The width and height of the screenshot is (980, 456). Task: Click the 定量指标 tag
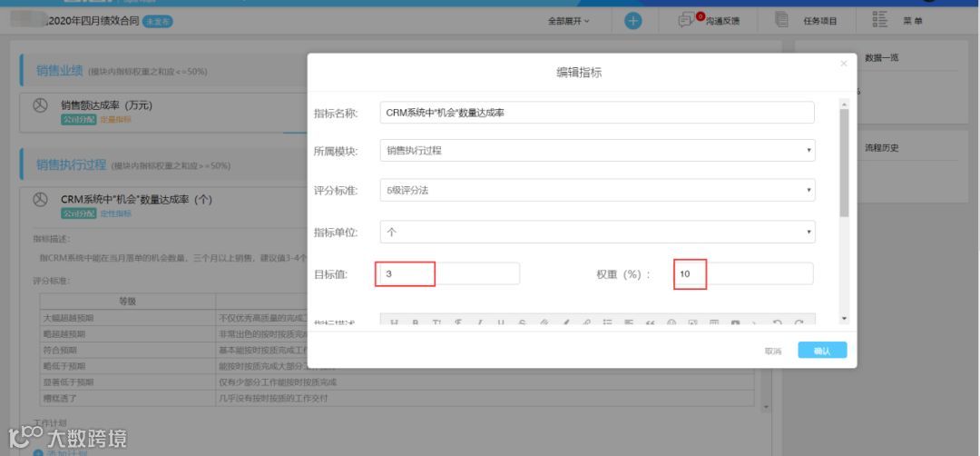[x=115, y=120]
